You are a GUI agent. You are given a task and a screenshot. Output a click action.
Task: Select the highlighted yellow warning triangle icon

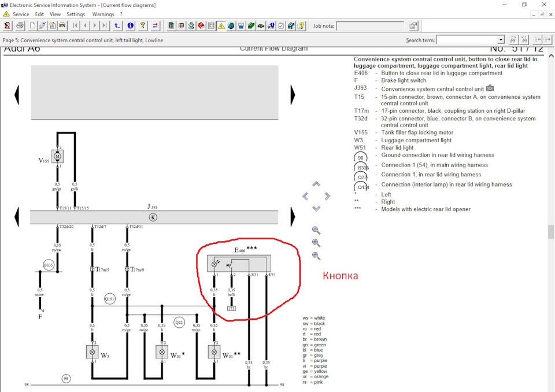coord(221,26)
